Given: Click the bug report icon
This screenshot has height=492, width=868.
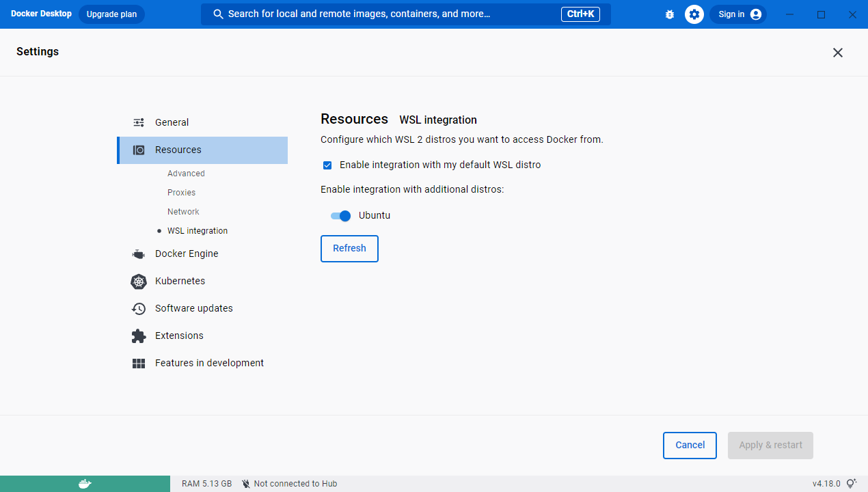Looking at the screenshot, I should tap(669, 14).
